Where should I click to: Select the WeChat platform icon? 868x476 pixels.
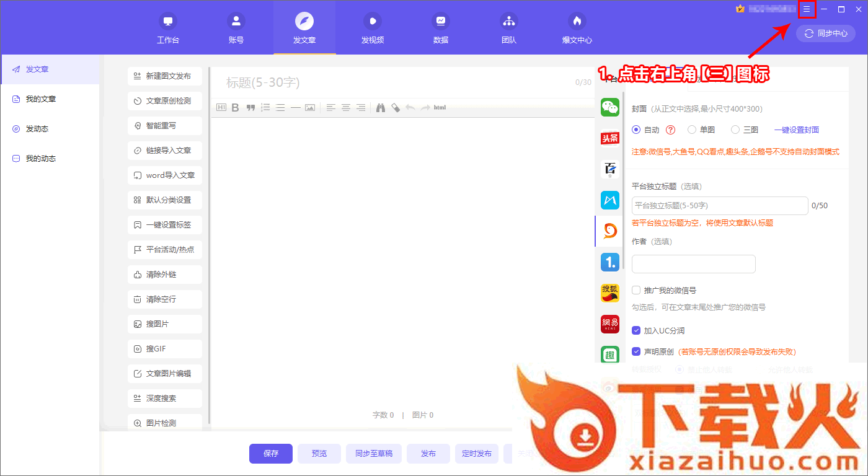[610, 107]
